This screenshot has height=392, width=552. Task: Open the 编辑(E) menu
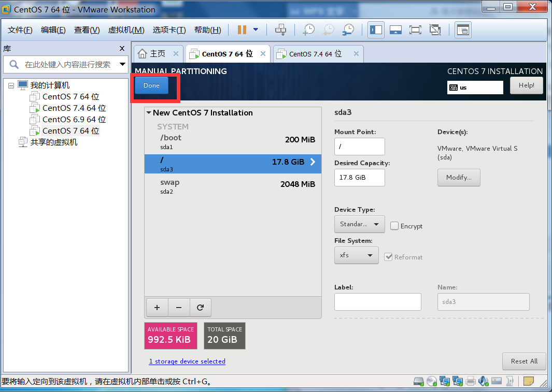coord(53,30)
